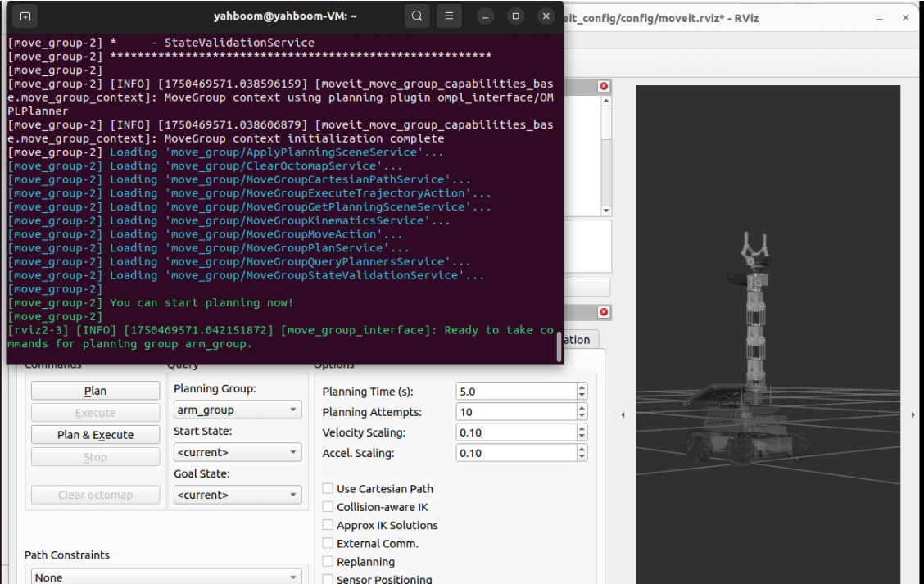Check Approx IK Solutions
This screenshot has width=924, height=584.
tap(328, 525)
